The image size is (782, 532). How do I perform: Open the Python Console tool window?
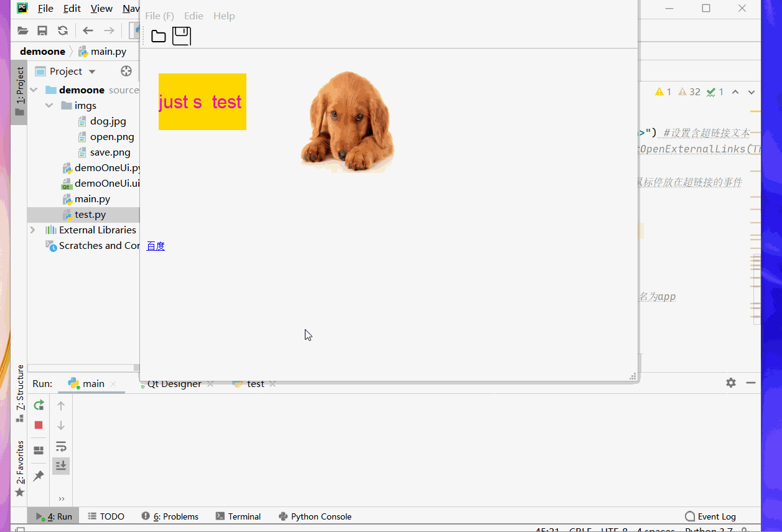click(315, 516)
